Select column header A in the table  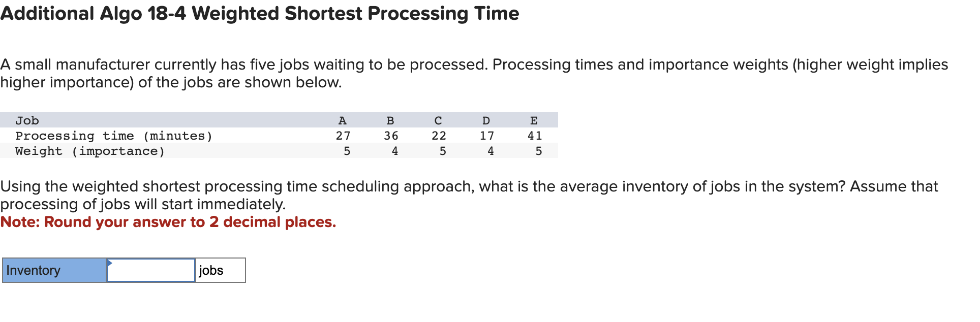pyautogui.click(x=343, y=120)
